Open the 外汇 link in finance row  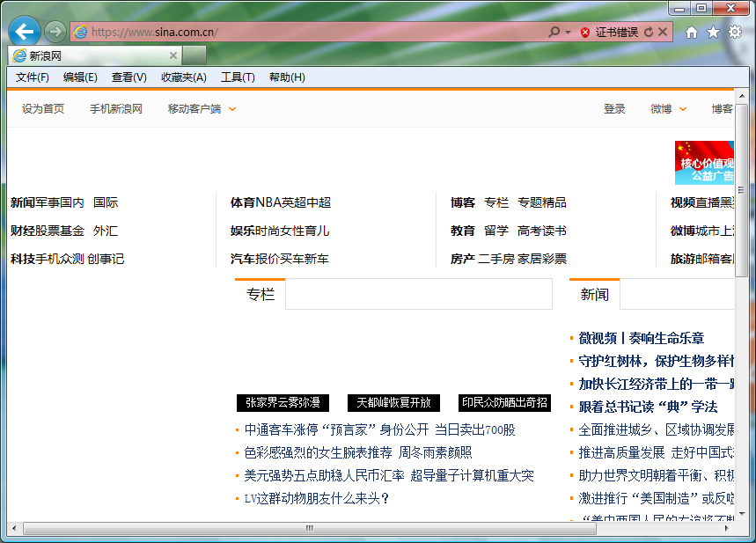tap(106, 231)
